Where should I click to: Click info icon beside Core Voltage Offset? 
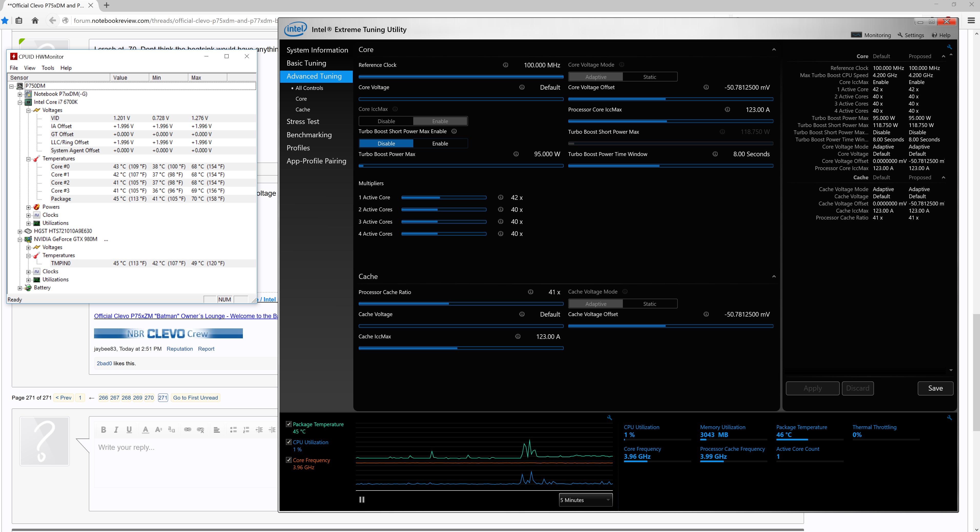point(706,87)
